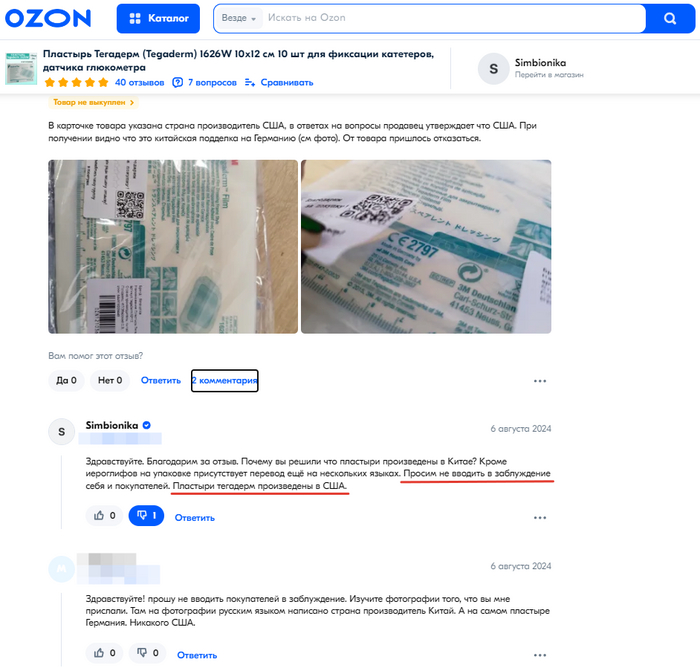Click the Ozon logo
This screenshot has width=700, height=668.
pyautogui.click(x=48, y=18)
